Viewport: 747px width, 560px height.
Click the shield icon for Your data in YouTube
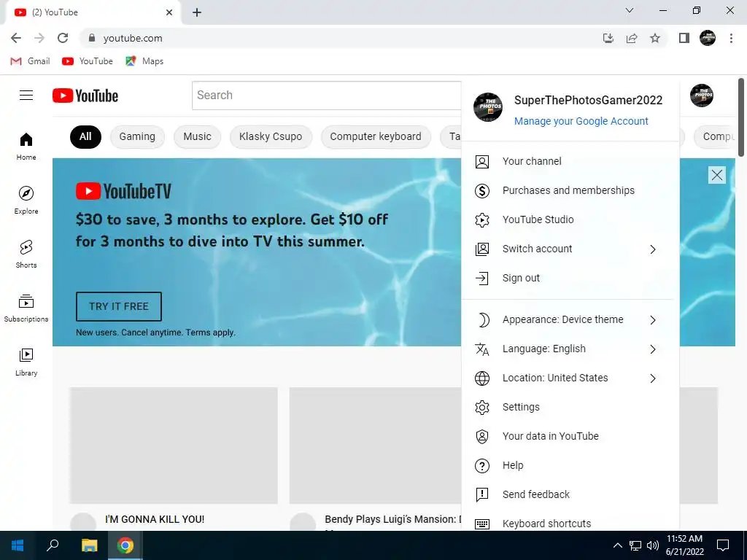pos(482,437)
